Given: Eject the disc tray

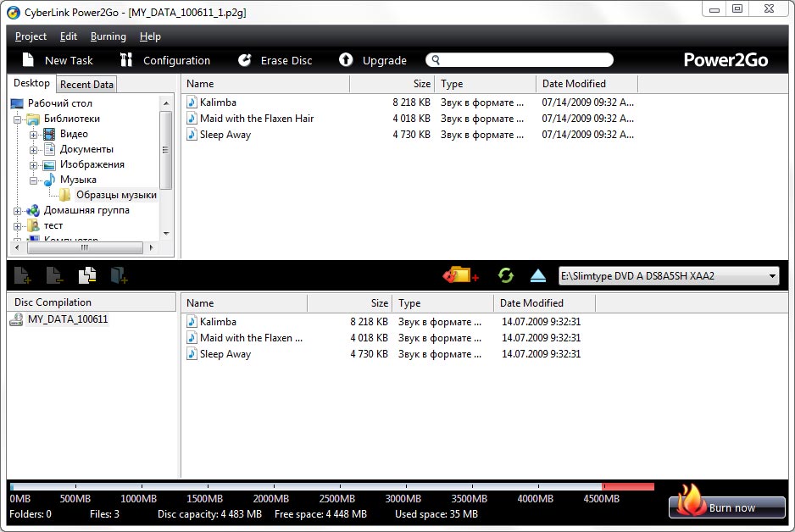Looking at the screenshot, I should pos(538,275).
